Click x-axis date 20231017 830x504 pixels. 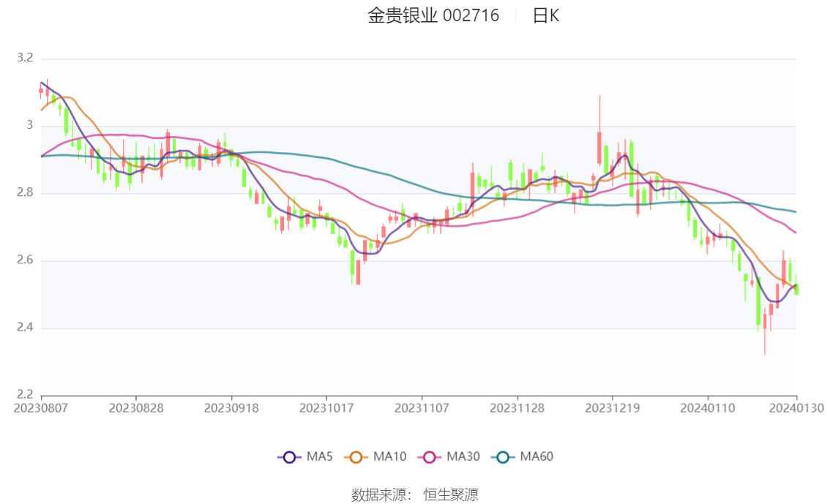point(326,408)
